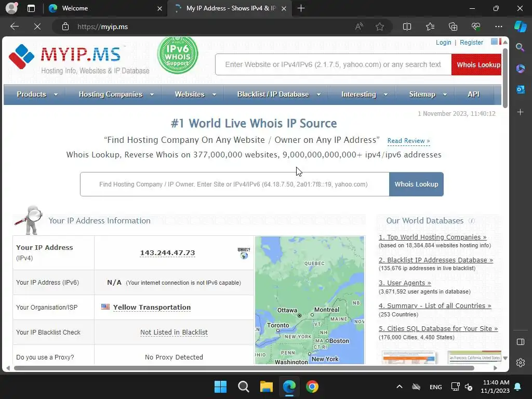Open split screen icon
The height and width of the screenshot is (399, 532).
click(x=407, y=26)
